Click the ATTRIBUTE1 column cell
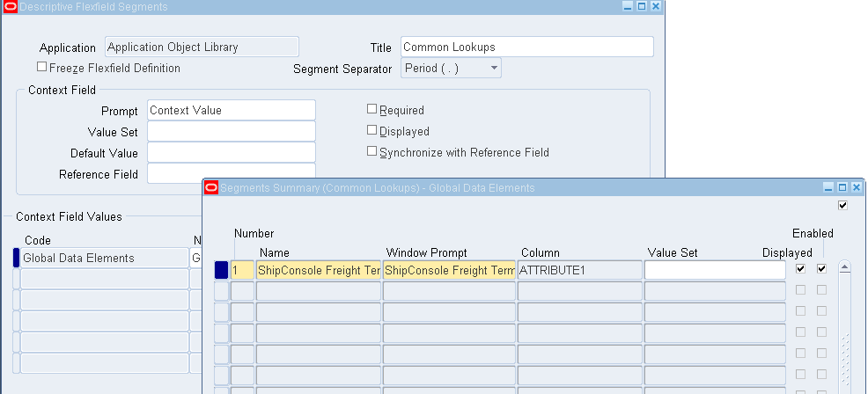Viewport: 868px width, 394px height. coord(580,271)
